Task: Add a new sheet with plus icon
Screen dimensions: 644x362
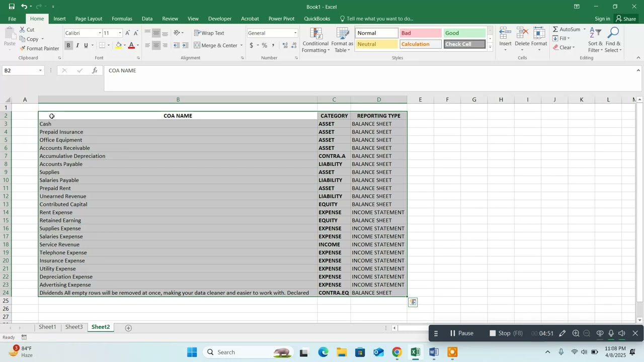Action: (128, 328)
